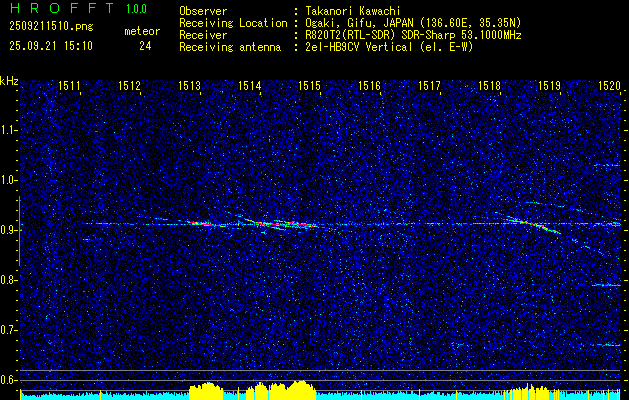Click the 1514 time marker

pyautogui.click(x=249, y=85)
